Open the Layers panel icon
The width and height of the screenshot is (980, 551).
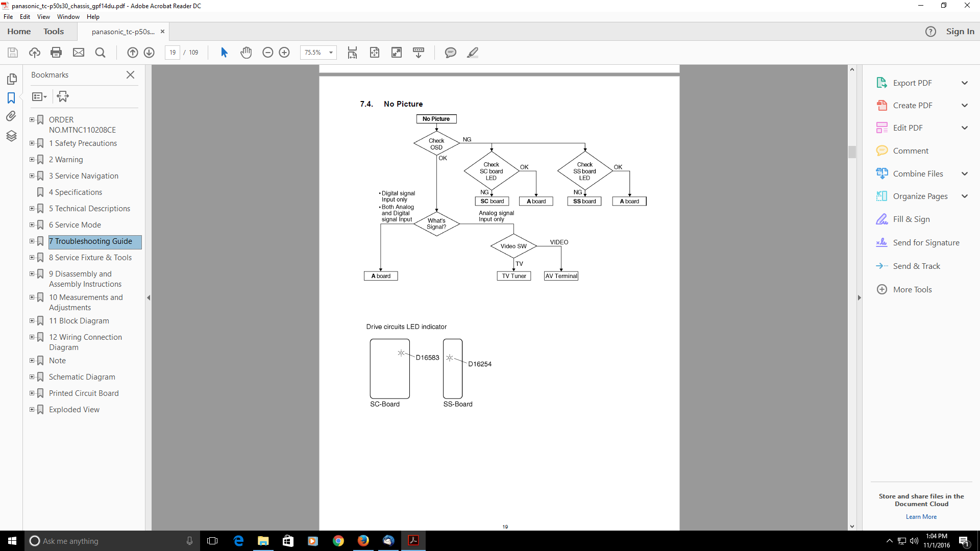(x=11, y=136)
